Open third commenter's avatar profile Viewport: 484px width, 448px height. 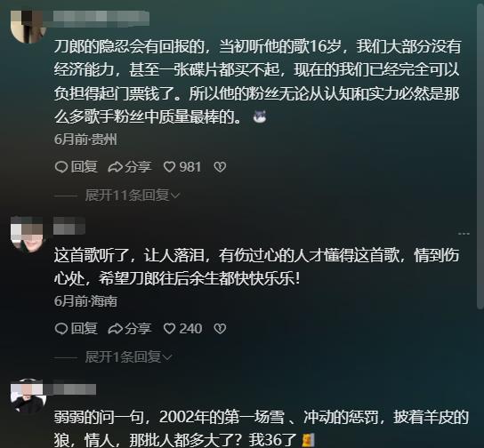28,396
